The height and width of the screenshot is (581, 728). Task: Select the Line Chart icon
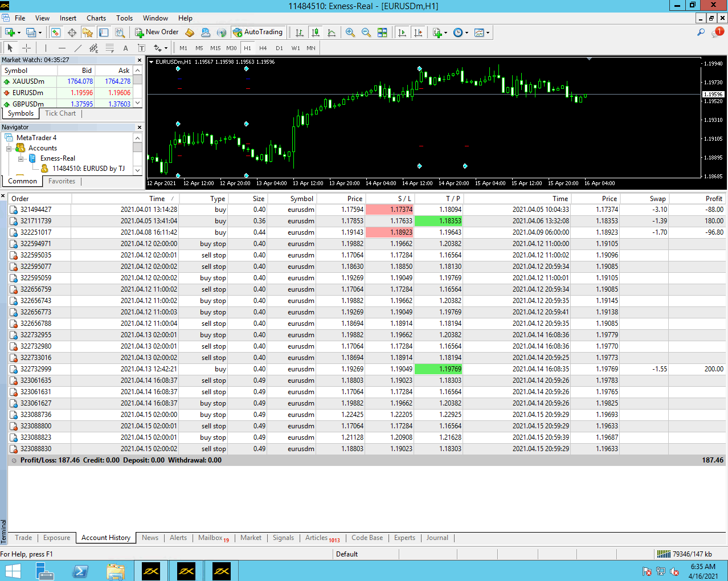[x=332, y=32]
